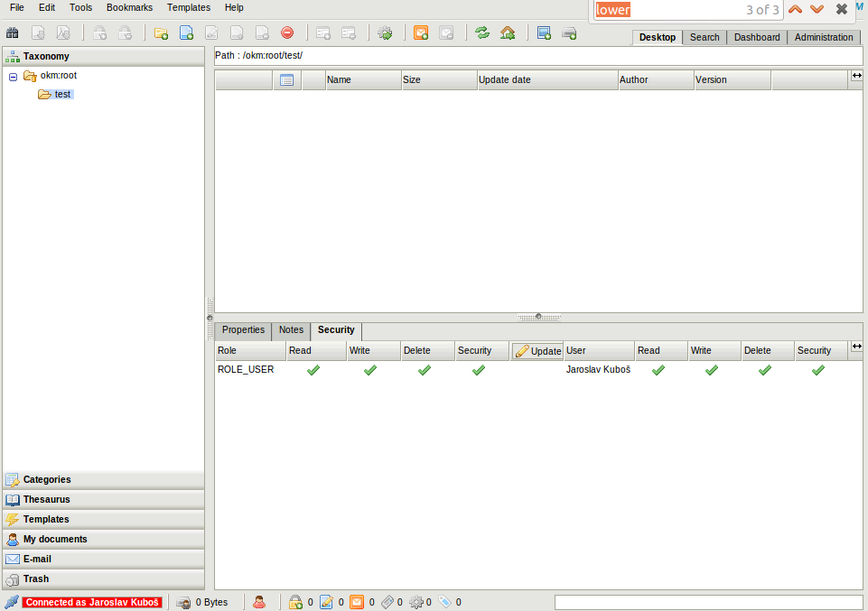Toggle ROLE_USER Delete permission checkmark

point(425,370)
